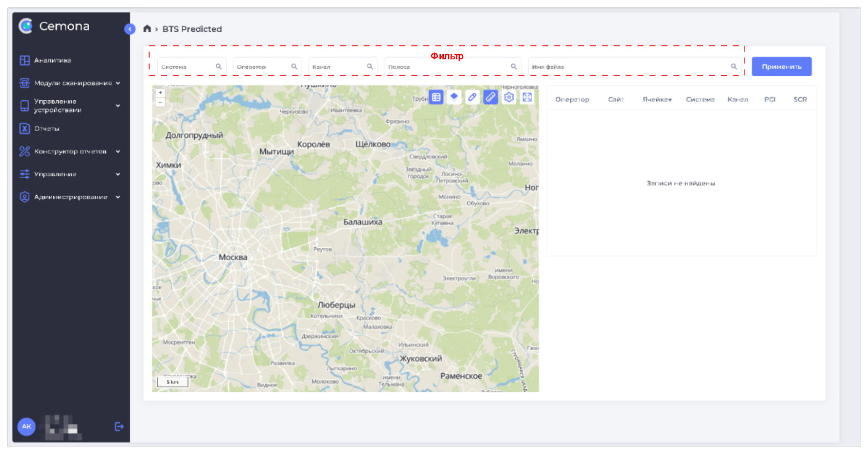Select the pencil draw tool on map
868x454 pixels.
pyautogui.click(x=472, y=97)
